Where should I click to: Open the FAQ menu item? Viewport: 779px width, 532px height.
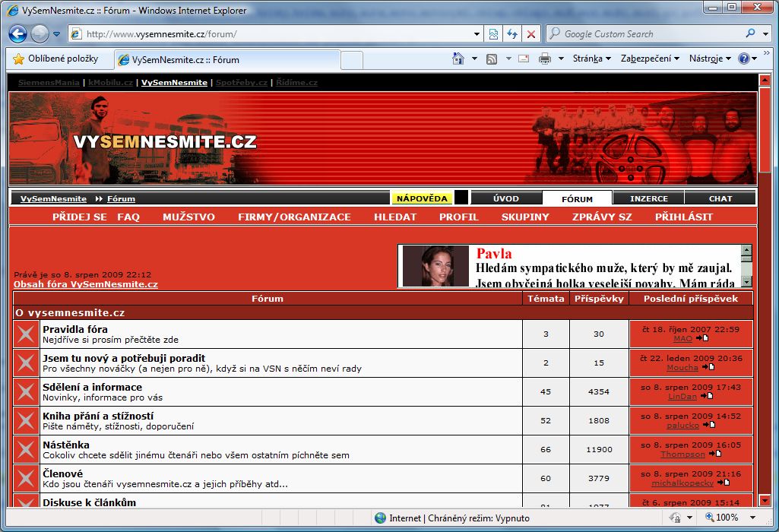point(128,217)
